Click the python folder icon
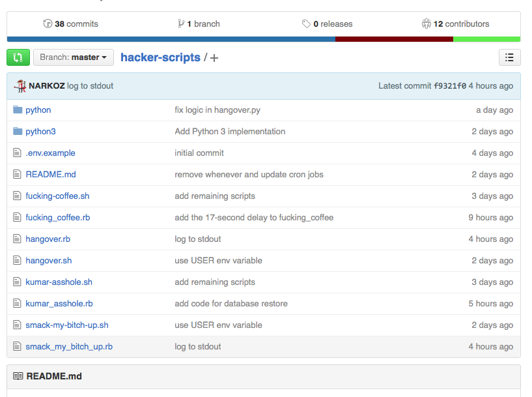Viewport: 532px width, 397px height. coord(18,110)
